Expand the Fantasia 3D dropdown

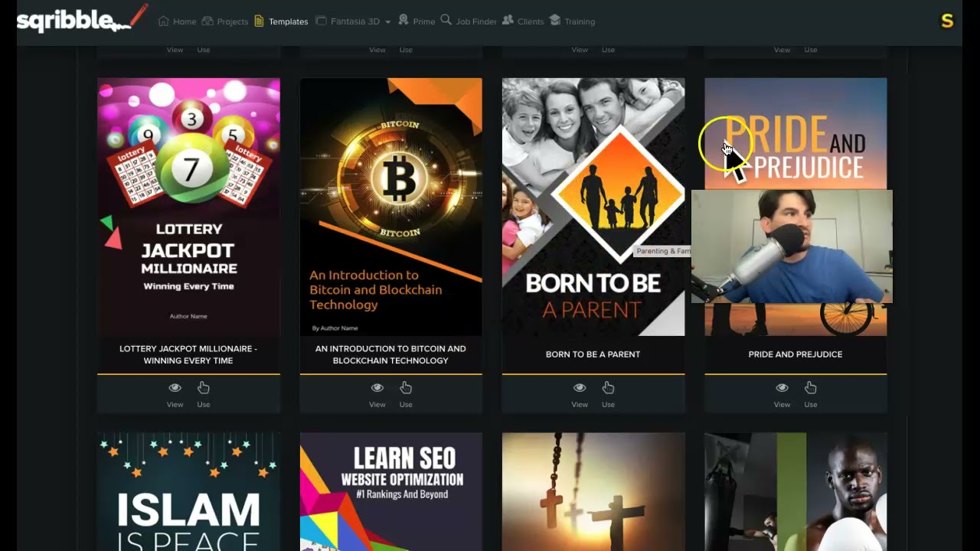(352, 21)
